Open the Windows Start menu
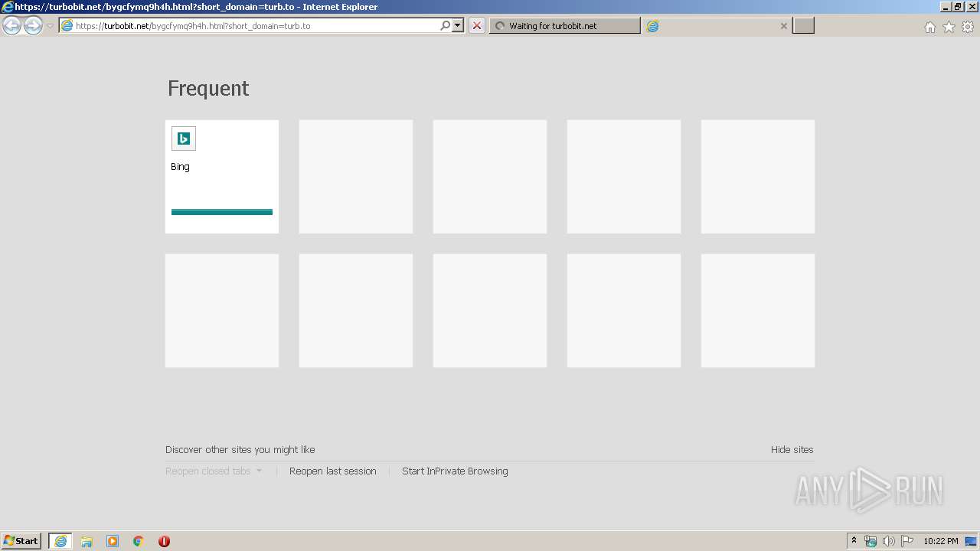 coord(21,541)
